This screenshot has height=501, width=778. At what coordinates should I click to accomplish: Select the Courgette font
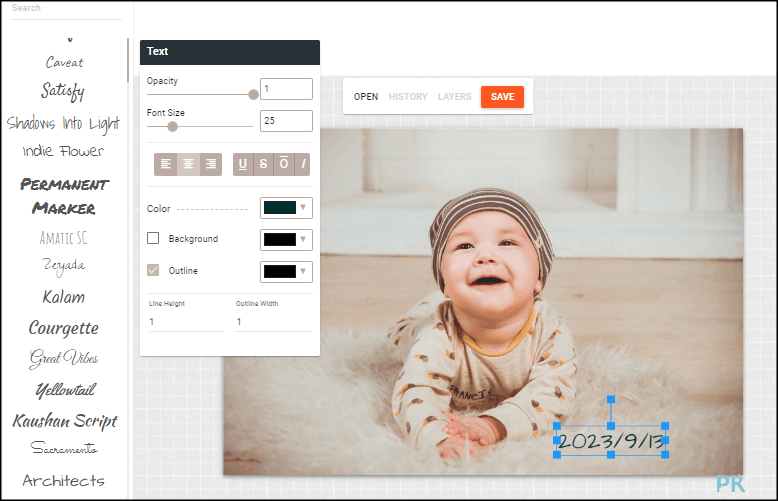pos(64,328)
